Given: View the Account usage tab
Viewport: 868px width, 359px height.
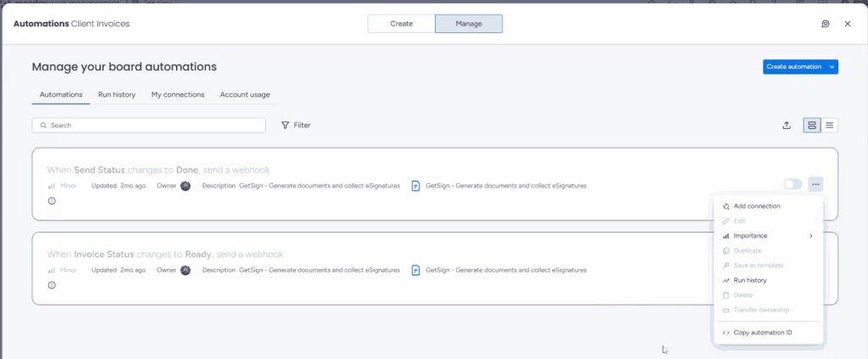Looking at the screenshot, I should pos(245,95).
